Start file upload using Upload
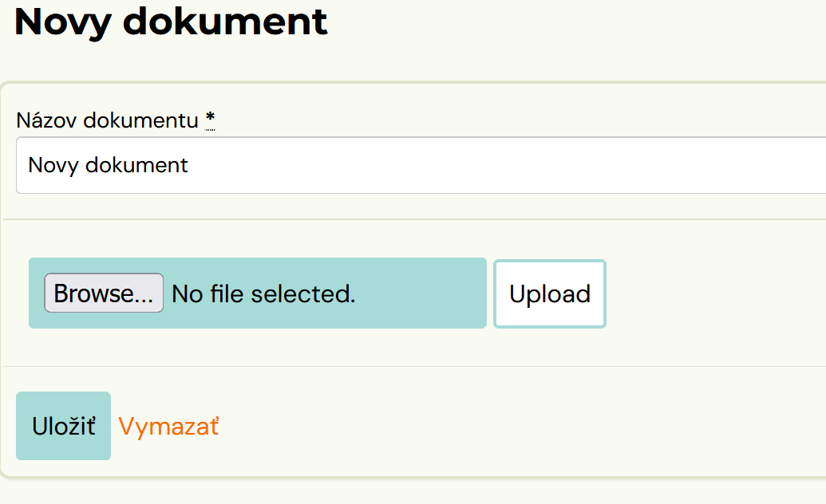 click(549, 294)
